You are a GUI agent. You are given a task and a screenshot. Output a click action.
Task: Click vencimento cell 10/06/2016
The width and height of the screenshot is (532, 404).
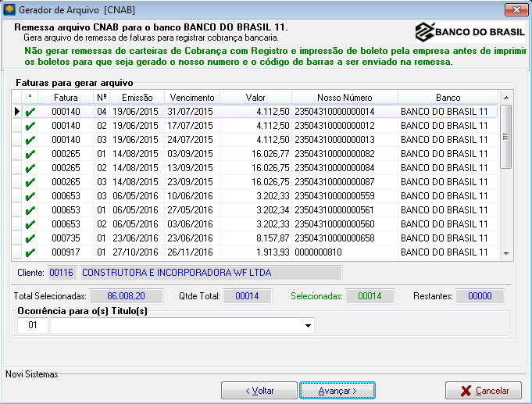pos(192,196)
